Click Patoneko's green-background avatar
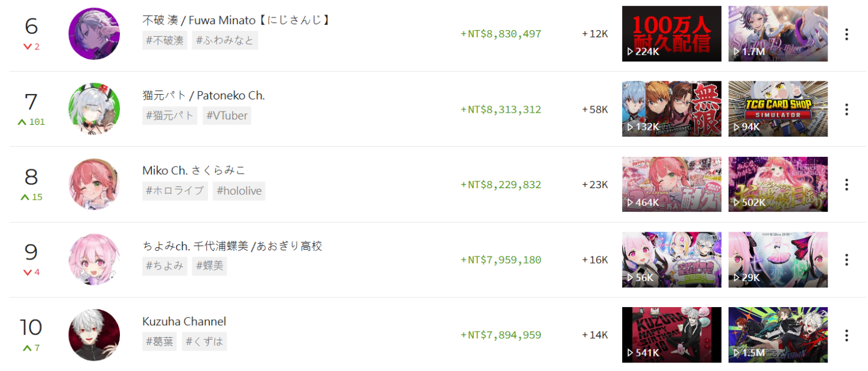This screenshot has height=371, width=868. tap(94, 109)
